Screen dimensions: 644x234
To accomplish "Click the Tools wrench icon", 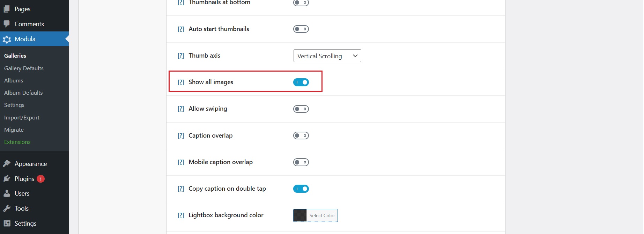I will point(7,209).
